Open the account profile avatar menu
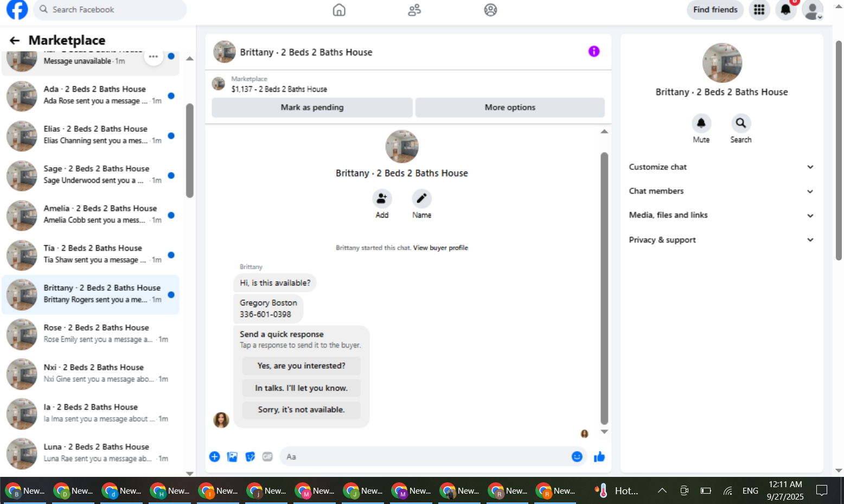The image size is (844, 504). [813, 10]
